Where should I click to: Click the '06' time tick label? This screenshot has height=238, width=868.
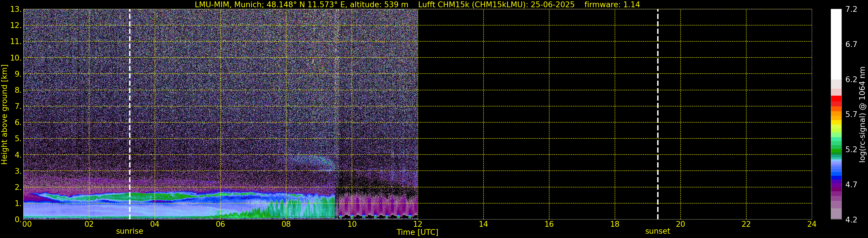(x=220, y=224)
